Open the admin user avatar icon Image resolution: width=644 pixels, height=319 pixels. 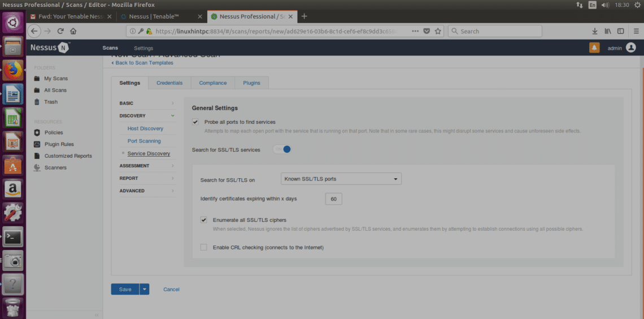pos(631,48)
